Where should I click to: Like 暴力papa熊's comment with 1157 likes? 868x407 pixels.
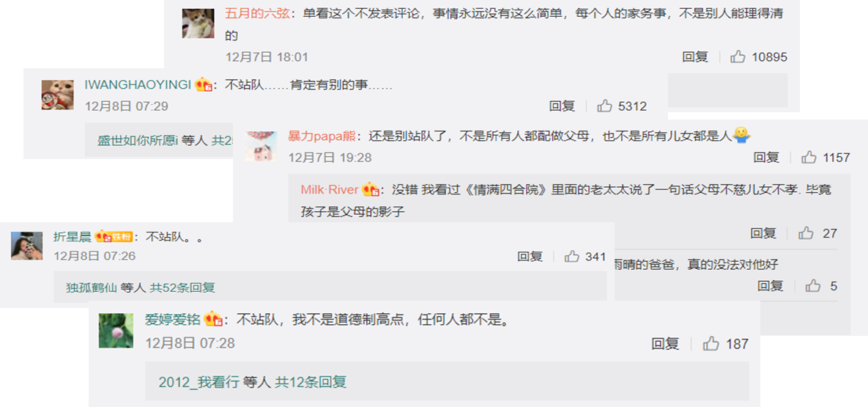pos(809,158)
